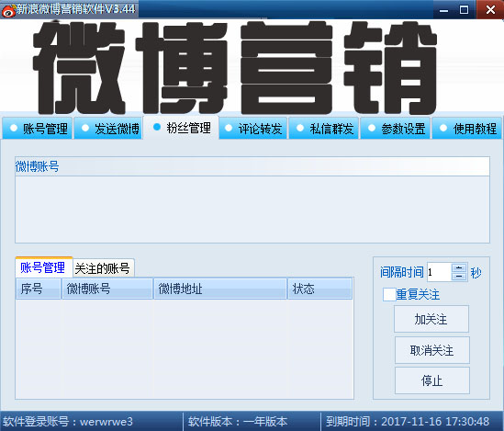The width and height of the screenshot is (504, 431).
Task: Click the Weibo logo icon in title bar
Action: pos(8,10)
